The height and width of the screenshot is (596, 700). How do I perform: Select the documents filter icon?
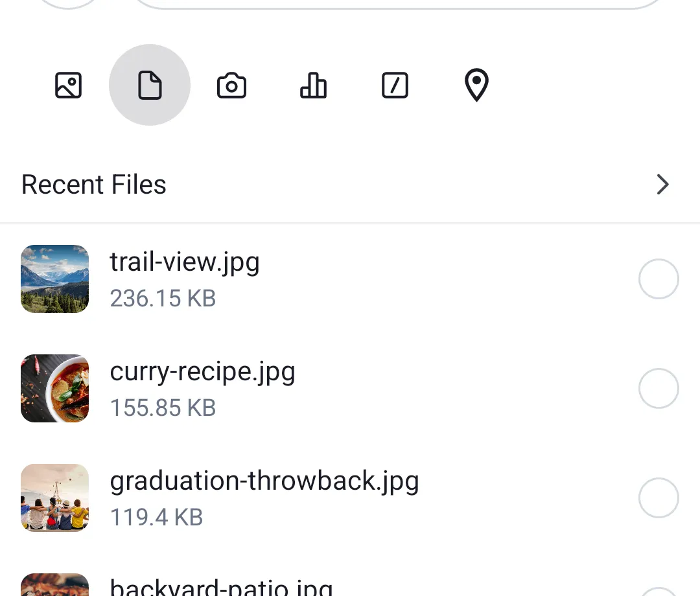[150, 85]
